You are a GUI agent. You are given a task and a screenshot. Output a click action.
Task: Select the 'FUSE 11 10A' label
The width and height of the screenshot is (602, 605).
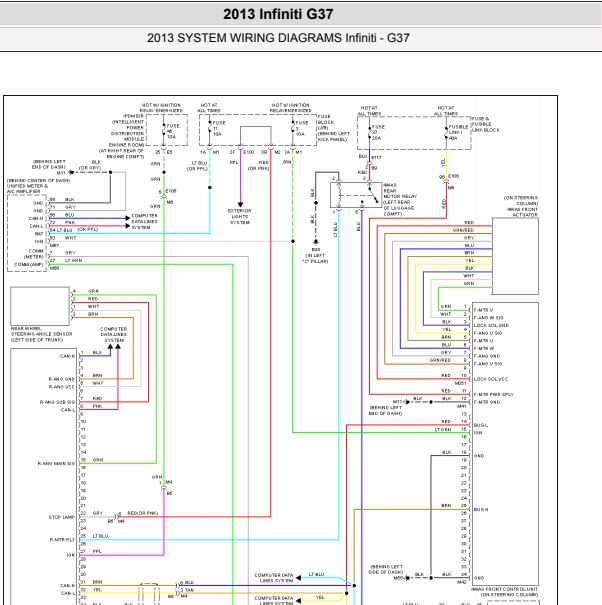(219, 128)
